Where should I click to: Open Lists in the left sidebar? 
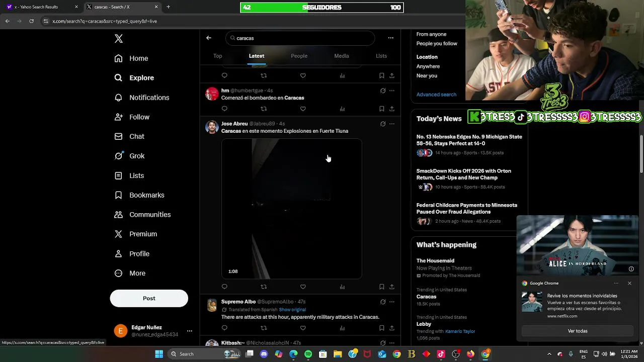click(129, 175)
